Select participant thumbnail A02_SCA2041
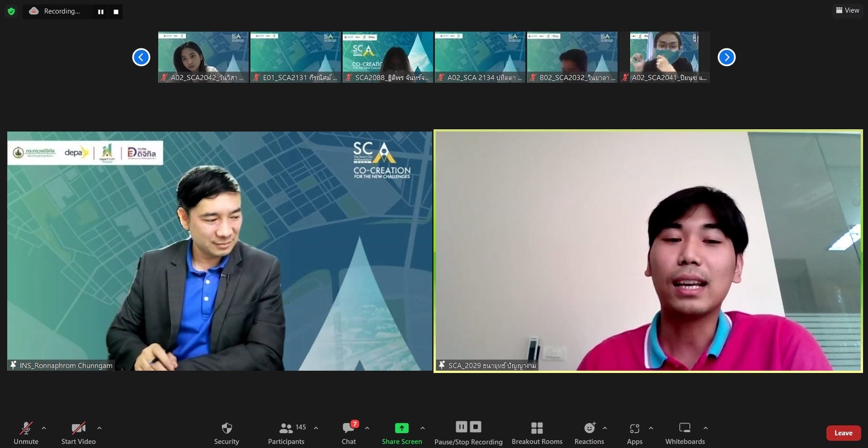Viewport: 868px width, 448px height. [x=664, y=57]
